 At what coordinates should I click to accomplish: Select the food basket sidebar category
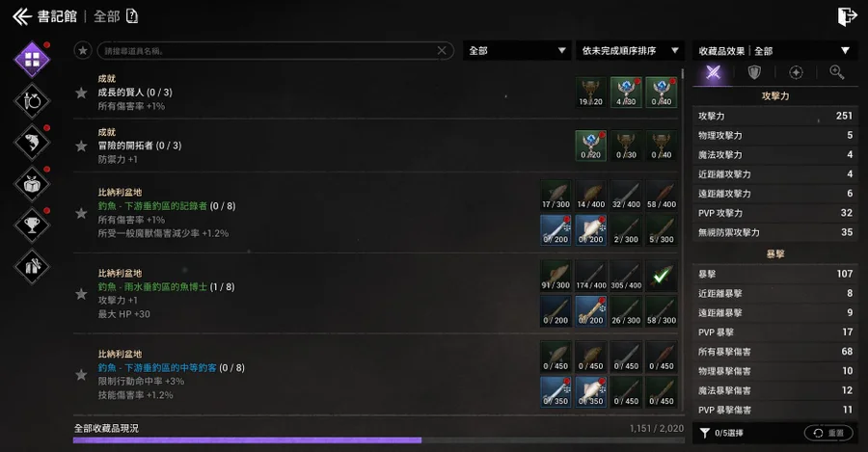coord(32,184)
